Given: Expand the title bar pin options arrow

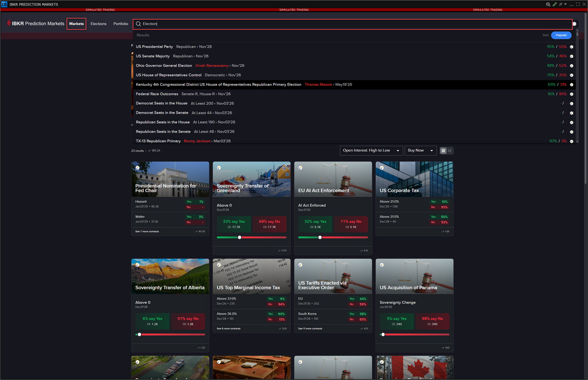Looking at the screenshot, I should [565, 4].
